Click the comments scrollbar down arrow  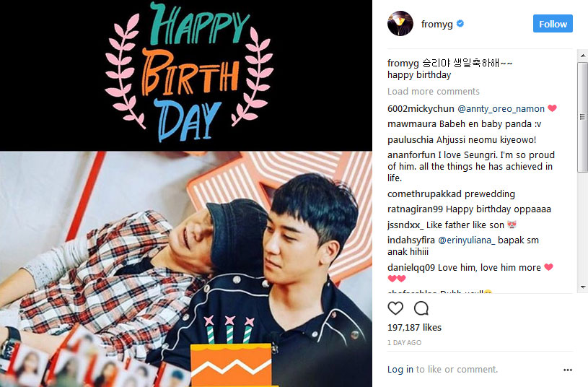click(x=583, y=287)
